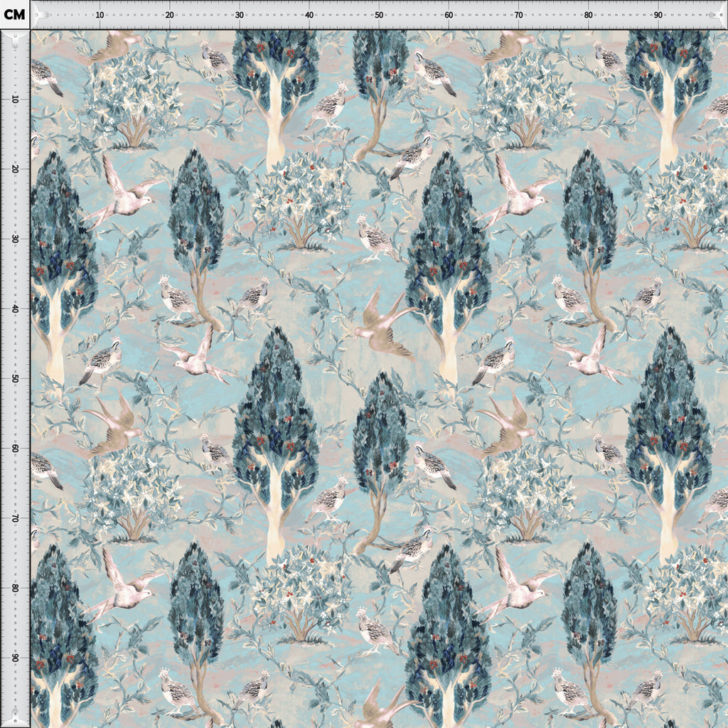Click the 10 mark on top ruler
The height and width of the screenshot is (728, 728).
100,15
